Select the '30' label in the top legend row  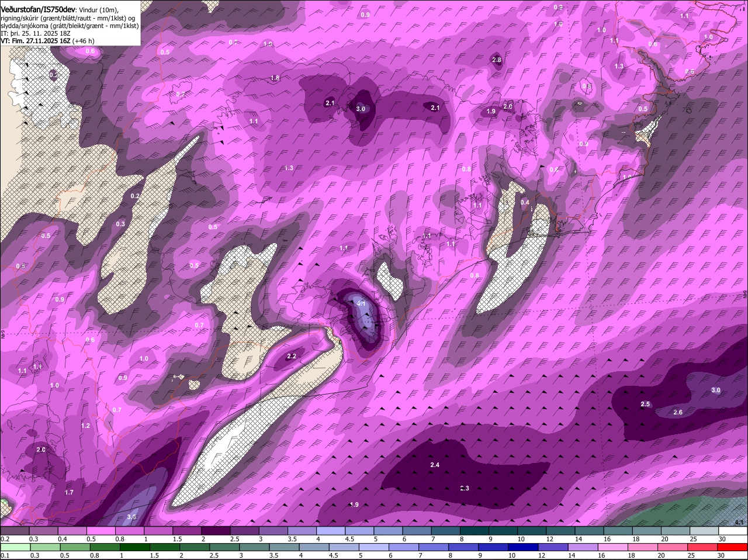pos(722,538)
